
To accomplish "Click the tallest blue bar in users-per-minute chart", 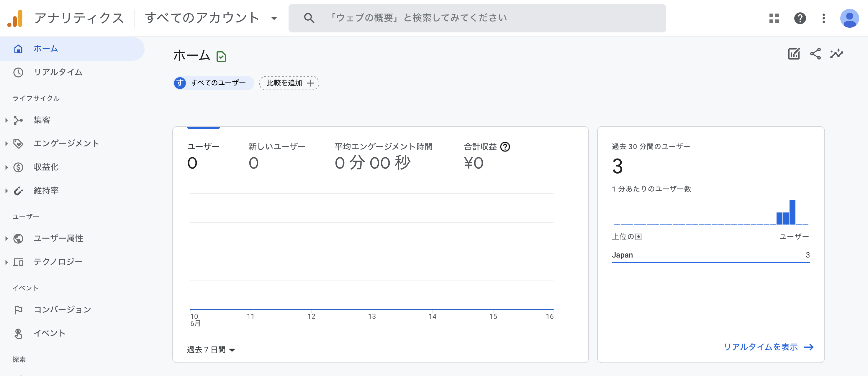I will click(792, 212).
